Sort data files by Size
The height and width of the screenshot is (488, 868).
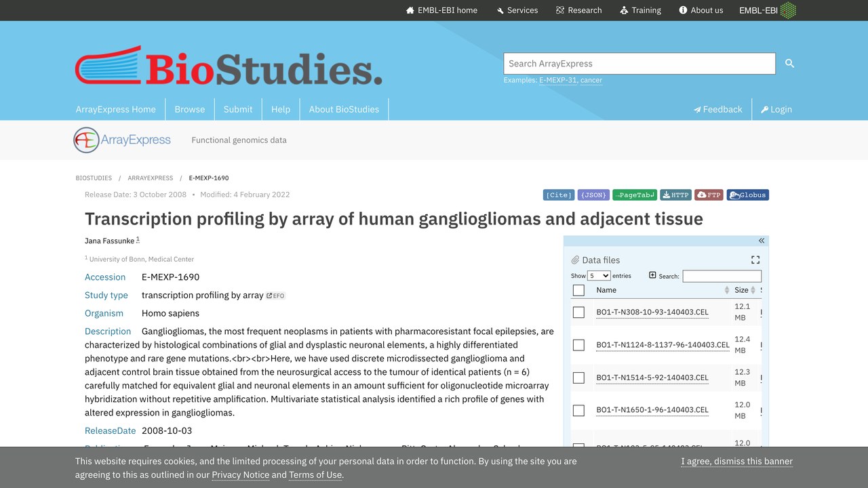(744, 290)
